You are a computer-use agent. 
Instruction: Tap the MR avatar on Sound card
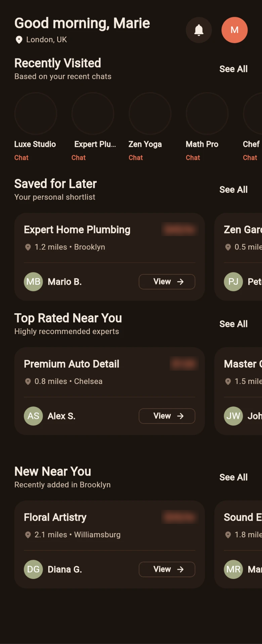pyautogui.click(x=233, y=569)
